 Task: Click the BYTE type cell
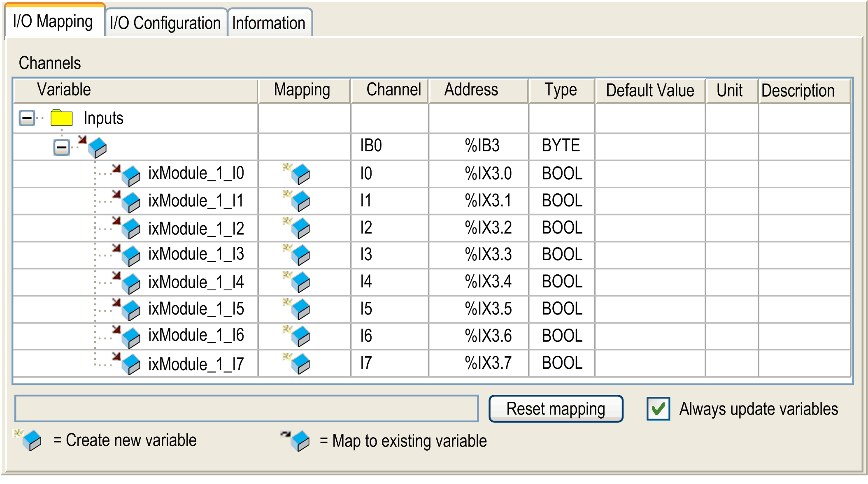(562, 146)
